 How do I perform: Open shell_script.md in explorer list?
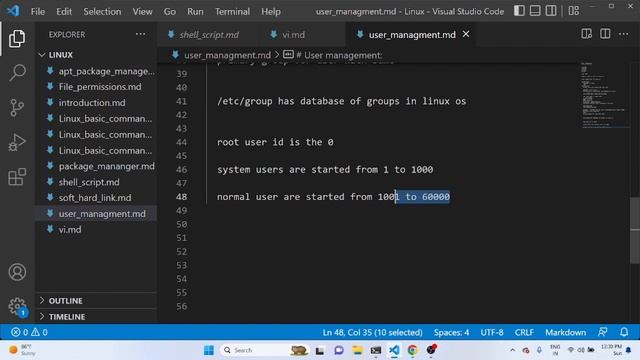(96, 182)
